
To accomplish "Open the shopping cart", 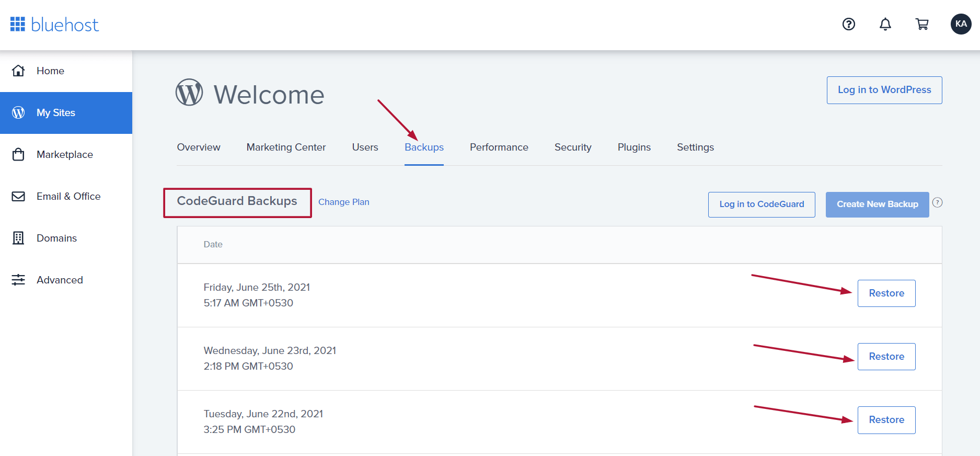I will tap(922, 24).
